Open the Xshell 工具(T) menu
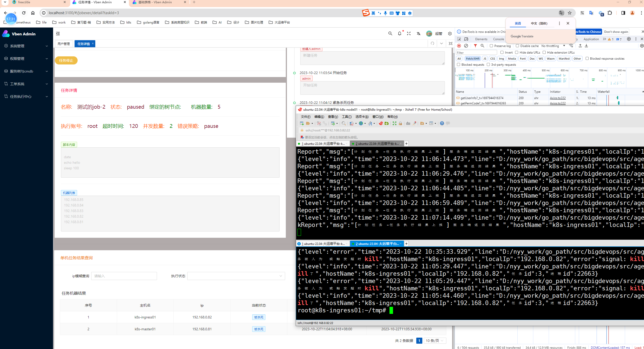 tap(347, 117)
